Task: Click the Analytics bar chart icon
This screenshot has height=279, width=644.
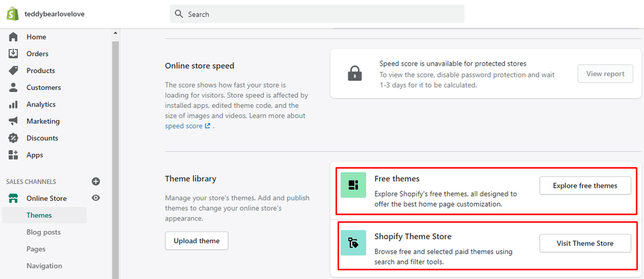Action: click(13, 105)
